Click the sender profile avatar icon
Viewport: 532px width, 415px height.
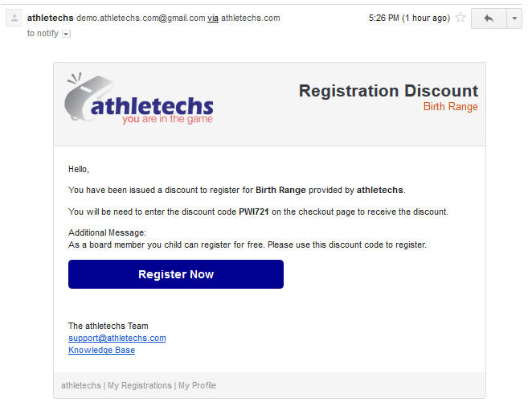(x=14, y=18)
